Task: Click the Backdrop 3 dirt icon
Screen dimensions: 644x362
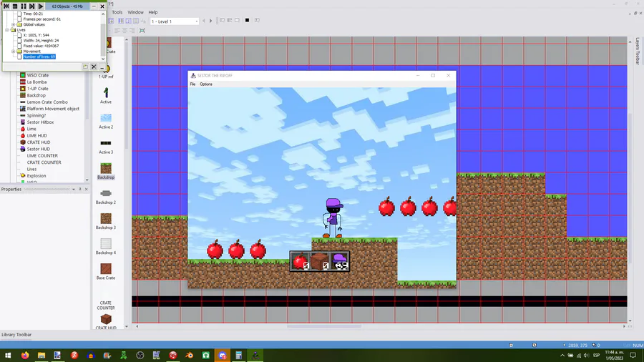Action: 106,218
